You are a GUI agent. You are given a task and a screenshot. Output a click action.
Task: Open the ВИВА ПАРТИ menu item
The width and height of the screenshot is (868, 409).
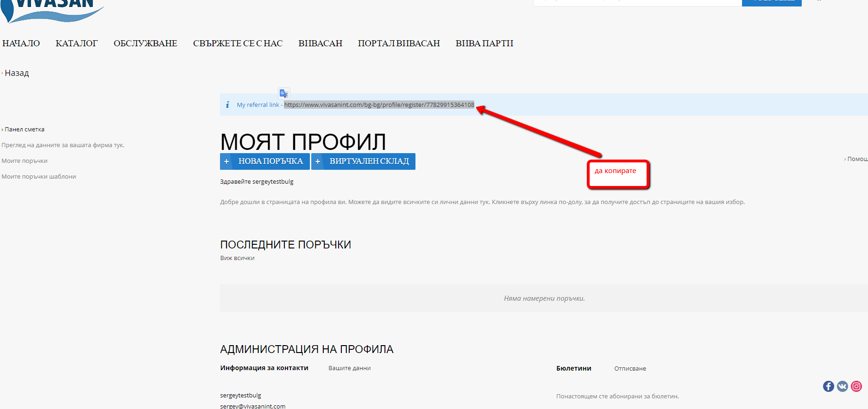click(484, 43)
